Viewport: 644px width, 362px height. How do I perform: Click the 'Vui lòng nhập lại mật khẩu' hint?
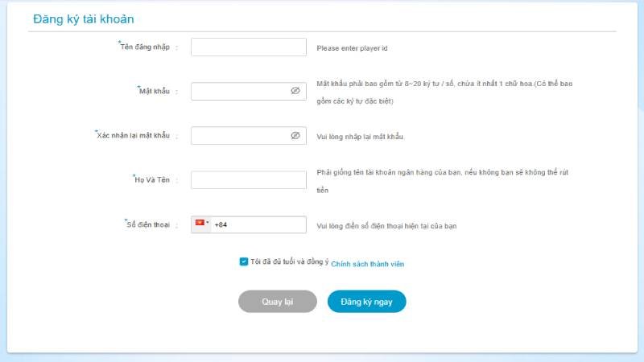[x=360, y=137]
